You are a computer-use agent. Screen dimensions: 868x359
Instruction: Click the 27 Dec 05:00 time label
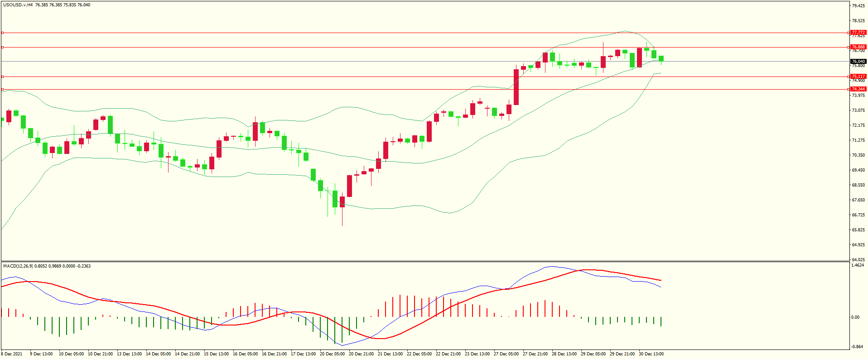pyautogui.click(x=506, y=354)
